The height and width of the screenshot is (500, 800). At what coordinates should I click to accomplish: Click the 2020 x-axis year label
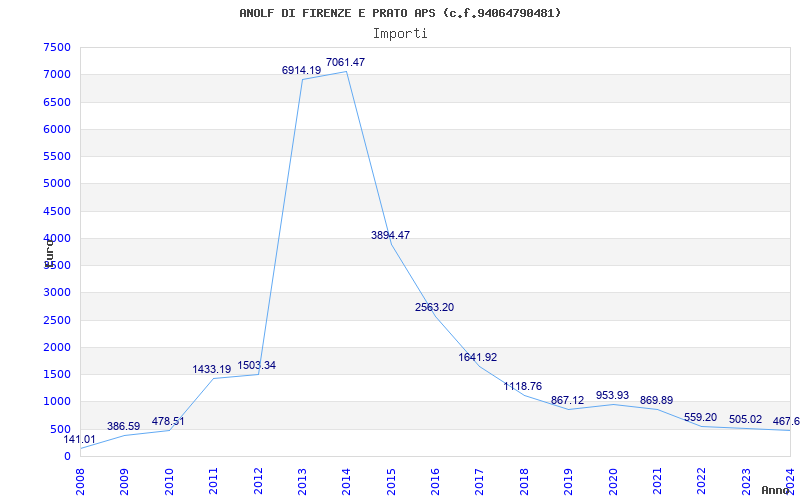coord(613,482)
